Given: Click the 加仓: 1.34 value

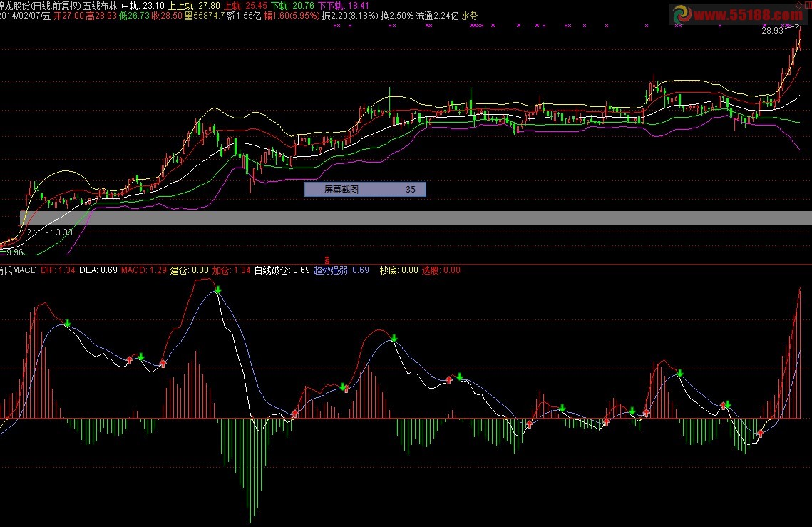Looking at the screenshot, I should click(232, 270).
